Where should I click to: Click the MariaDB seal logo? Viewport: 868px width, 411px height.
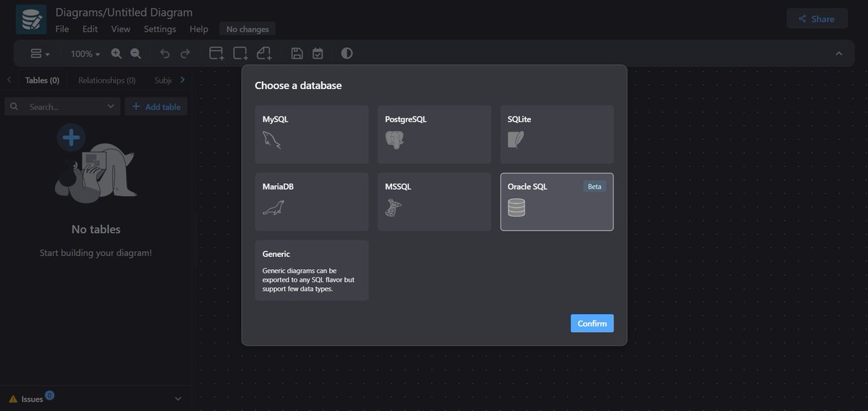(x=273, y=208)
